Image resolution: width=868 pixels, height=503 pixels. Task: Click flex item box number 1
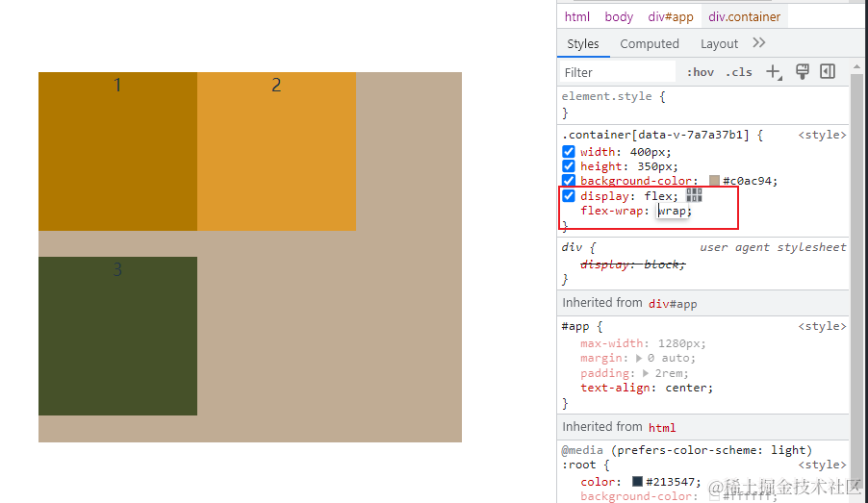click(x=118, y=151)
